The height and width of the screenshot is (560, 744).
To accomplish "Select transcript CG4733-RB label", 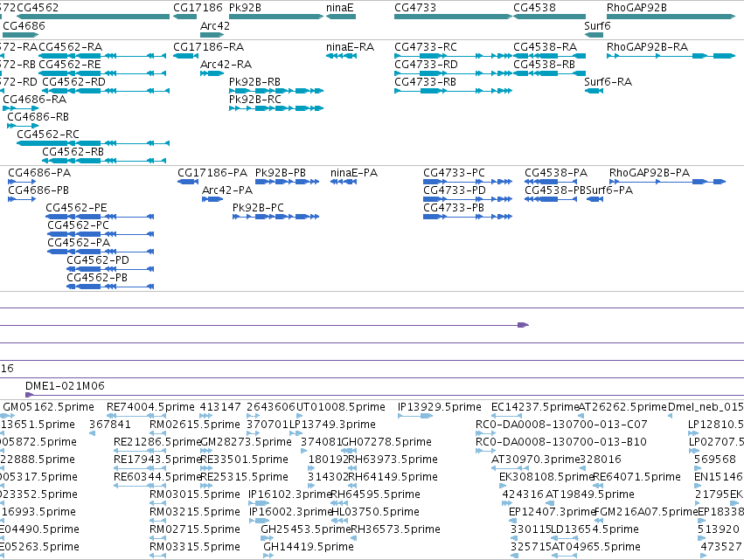I will [x=425, y=82].
